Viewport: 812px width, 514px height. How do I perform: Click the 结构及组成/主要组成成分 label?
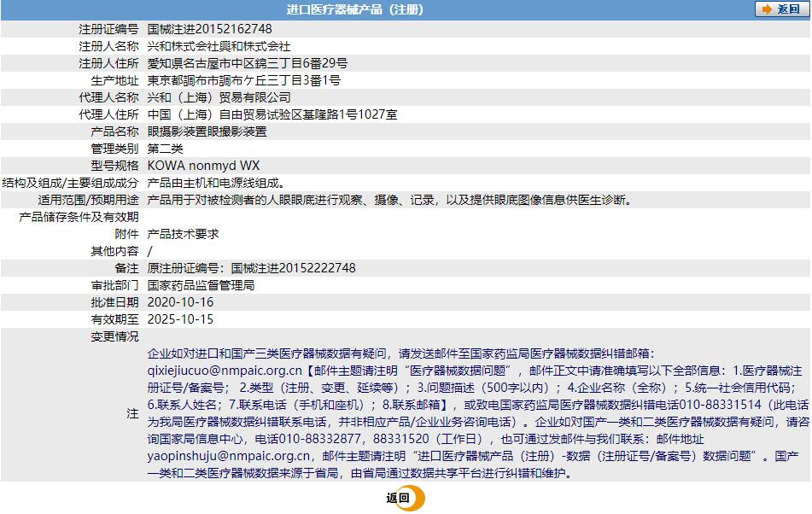pyautogui.click(x=70, y=183)
